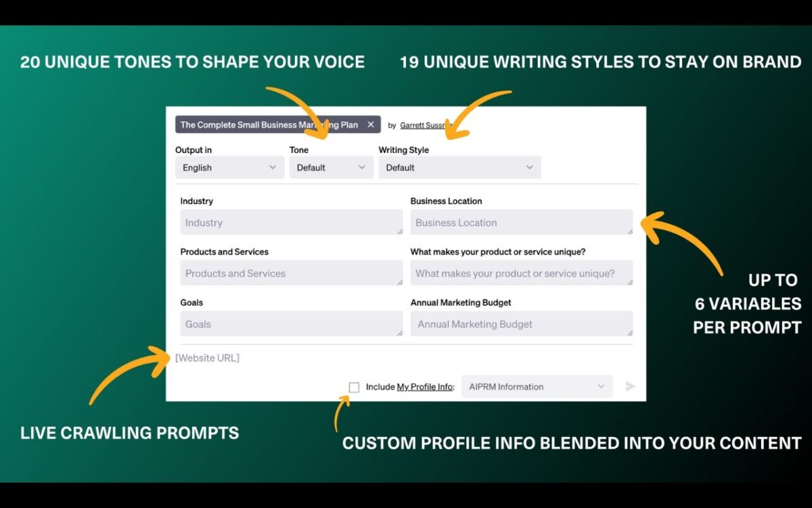The image size is (812, 508).
Task: Expand the AIPRM Information profile dropdown
Action: pyautogui.click(x=536, y=386)
